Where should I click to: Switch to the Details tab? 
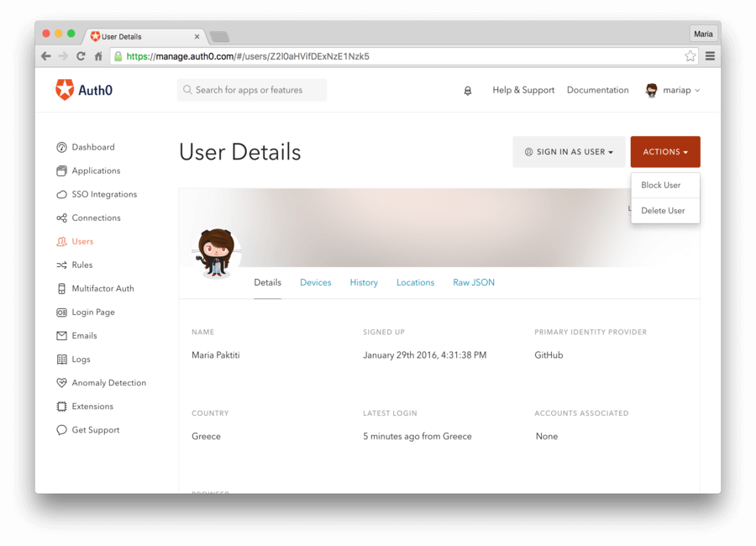tap(268, 282)
